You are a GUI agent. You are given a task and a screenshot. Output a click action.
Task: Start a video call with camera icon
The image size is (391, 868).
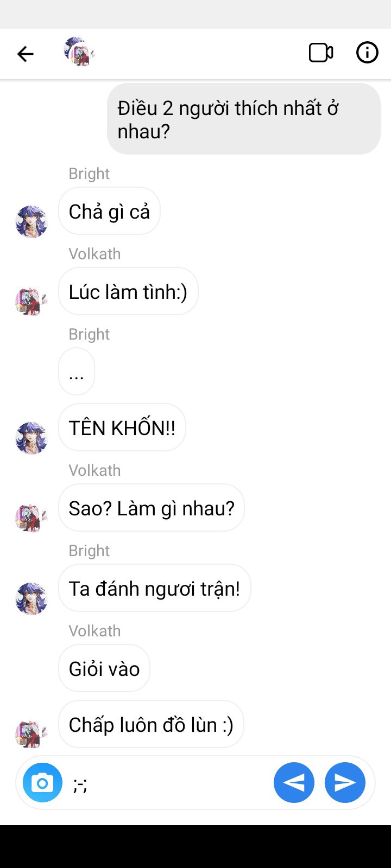(321, 53)
